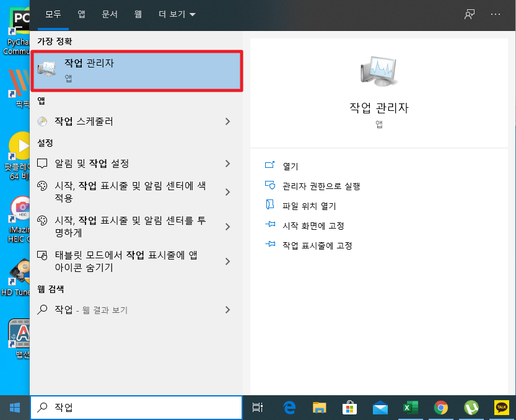Click the search box containing 작업
This screenshot has width=516, height=420.
pyautogui.click(x=136, y=408)
